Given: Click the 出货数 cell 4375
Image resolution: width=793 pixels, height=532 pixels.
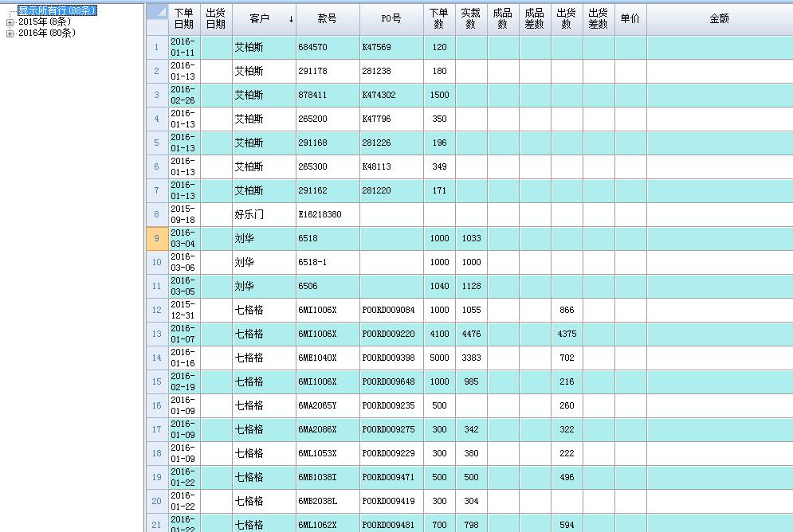Looking at the screenshot, I should point(567,334).
